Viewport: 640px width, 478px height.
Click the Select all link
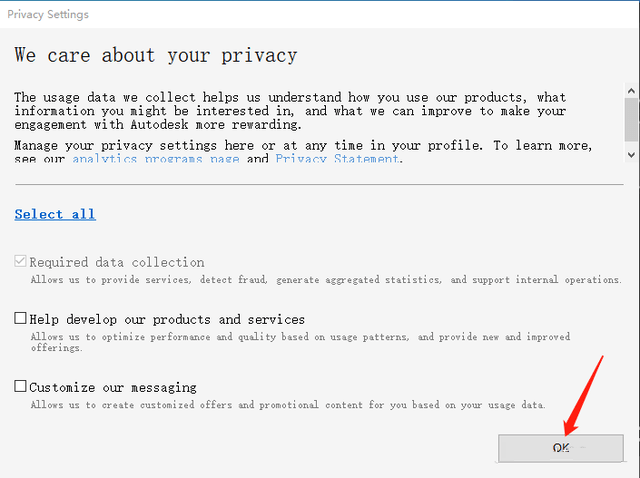[55, 214]
